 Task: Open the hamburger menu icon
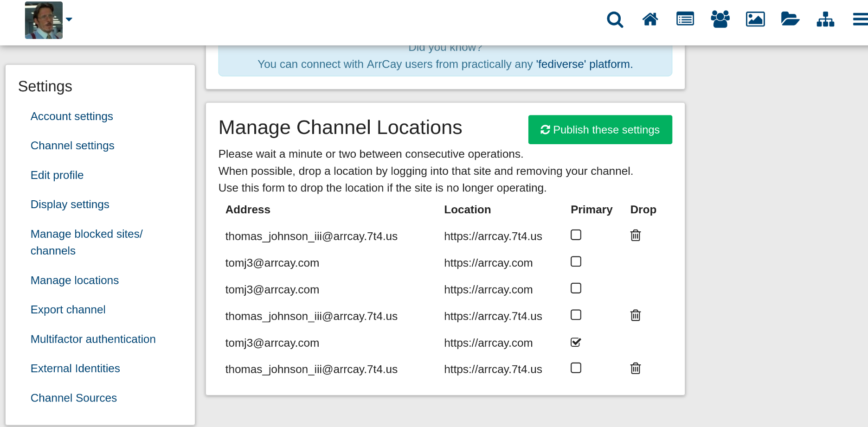[x=860, y=19]
